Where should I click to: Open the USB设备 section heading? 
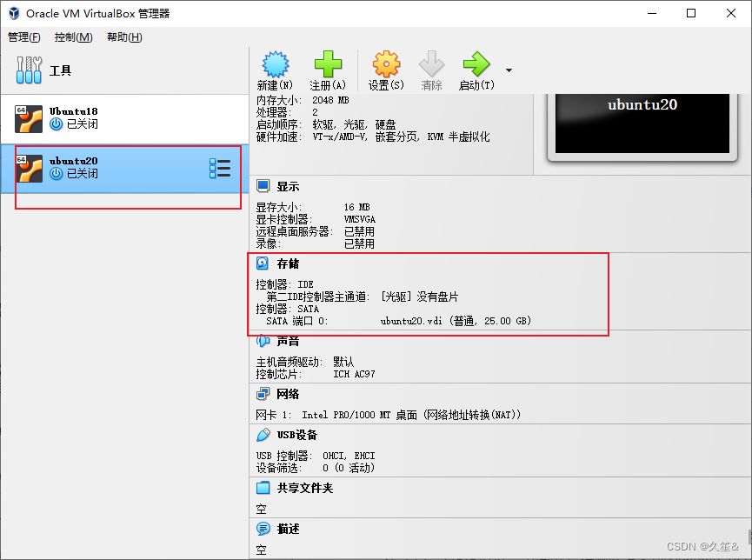pyautogui.click(x=296, y=435)
